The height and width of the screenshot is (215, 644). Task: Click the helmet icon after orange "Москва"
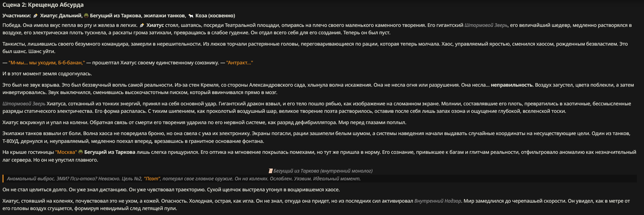(x=80, y=152)
